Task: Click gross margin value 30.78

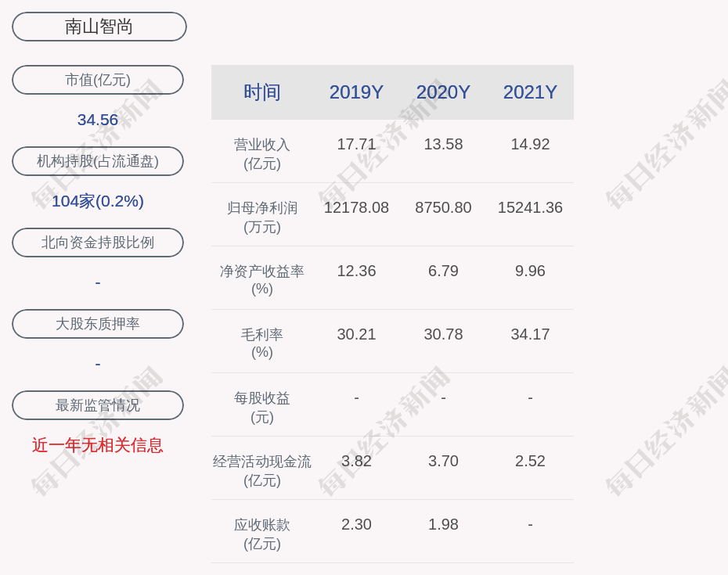Action: pos(443,334)
